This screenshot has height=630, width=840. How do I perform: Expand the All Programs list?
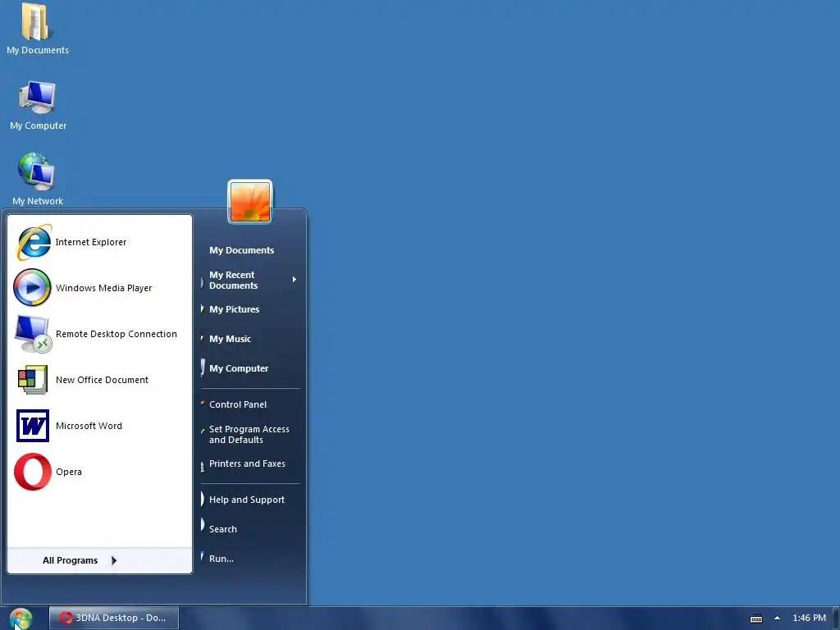[99, 560]
